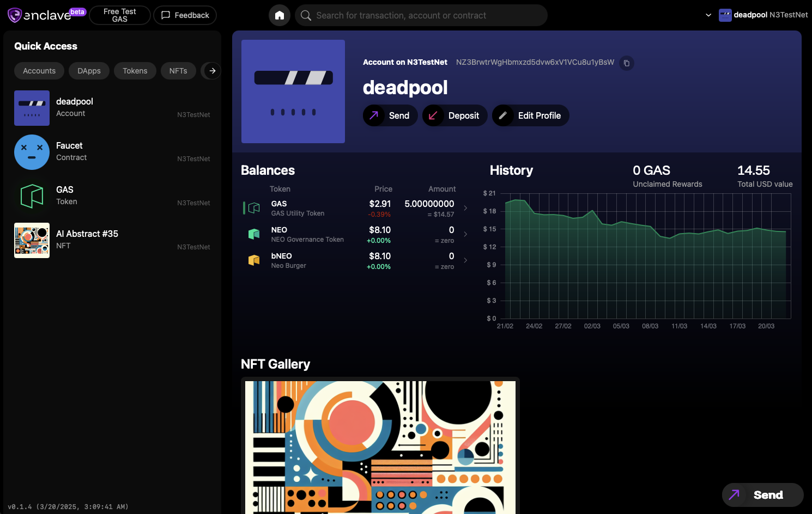Copy the account address with copy icon

(626, 63)
